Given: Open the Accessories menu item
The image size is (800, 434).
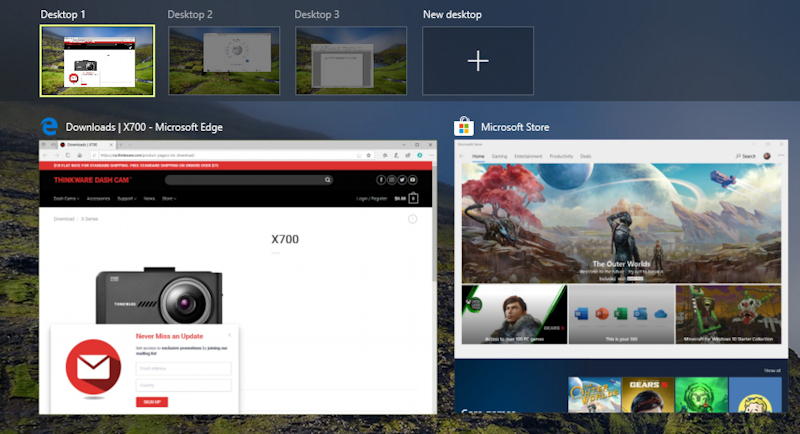Looking at the screenshot, I should 98,198.
